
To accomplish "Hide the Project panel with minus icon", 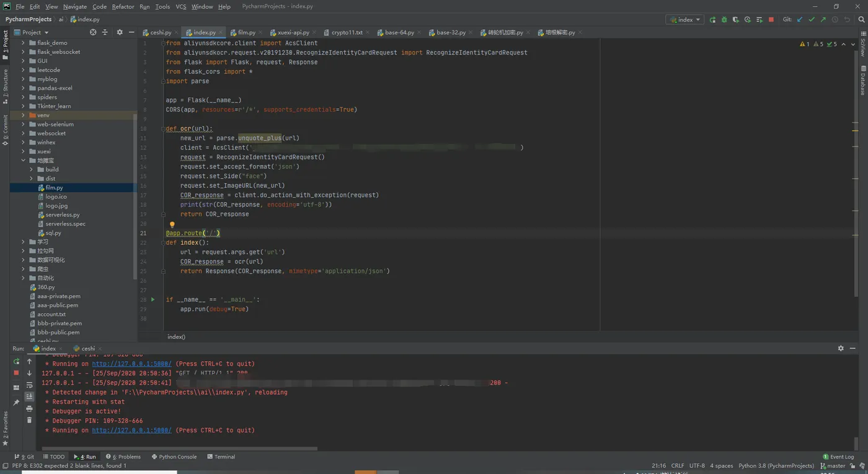I will pos(131,32).
